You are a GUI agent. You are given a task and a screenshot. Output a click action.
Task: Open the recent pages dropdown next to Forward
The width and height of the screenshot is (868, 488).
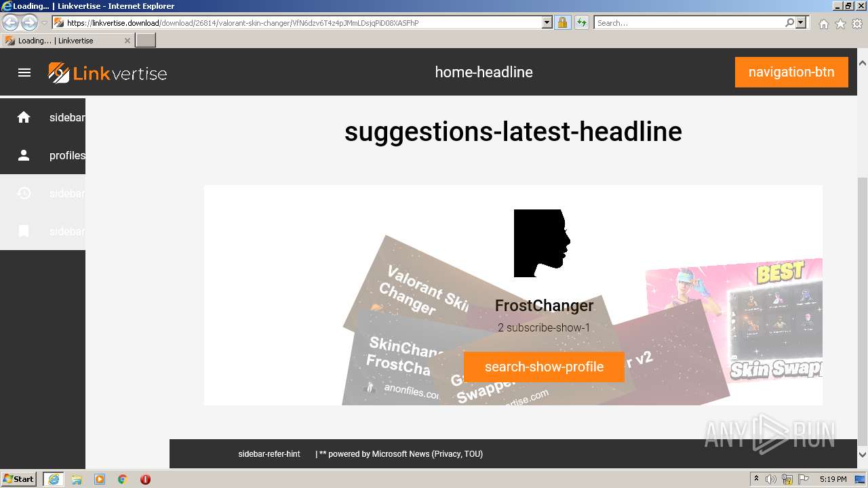coord(44,22)
